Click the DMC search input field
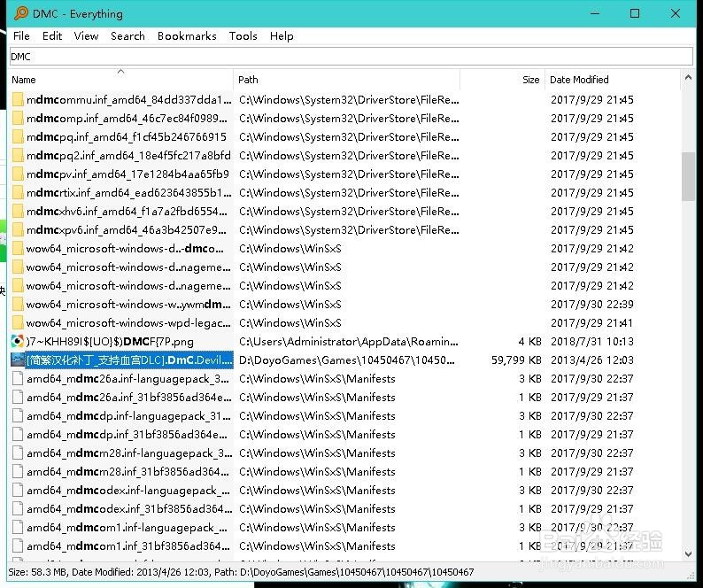Image resolution: width=703 pixels, height=588 pixels. (351, 57)
